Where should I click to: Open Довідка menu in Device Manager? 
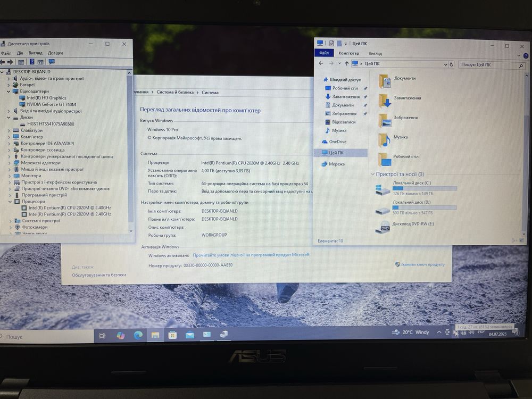(x=56, y=53)
